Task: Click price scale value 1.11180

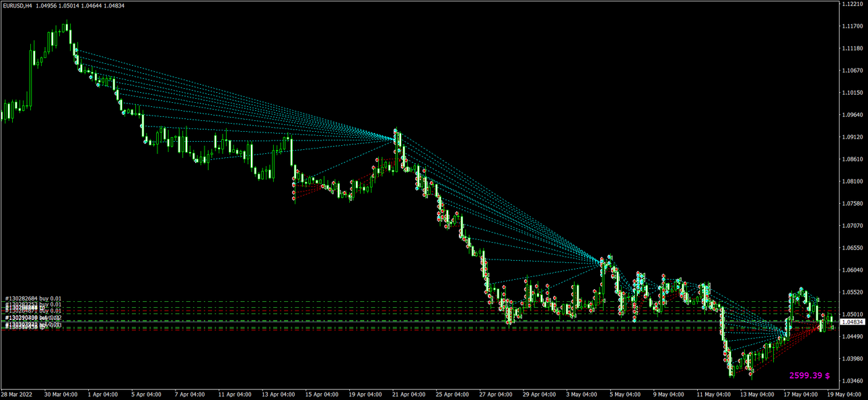Action: point(852,48)
